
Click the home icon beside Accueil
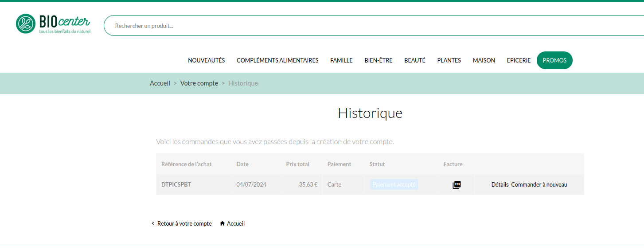[222, 224]
